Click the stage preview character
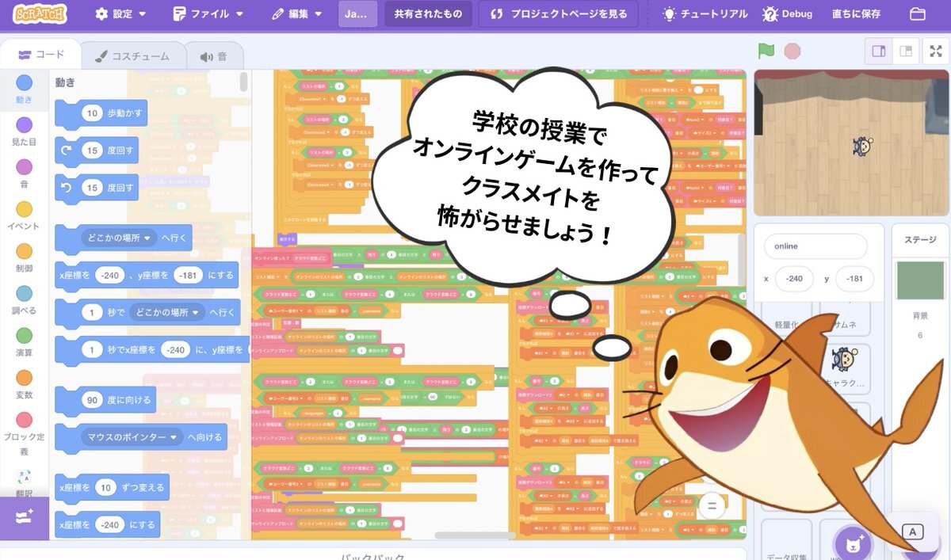Screen dimensions: 951x560 (x=863, y=146)
